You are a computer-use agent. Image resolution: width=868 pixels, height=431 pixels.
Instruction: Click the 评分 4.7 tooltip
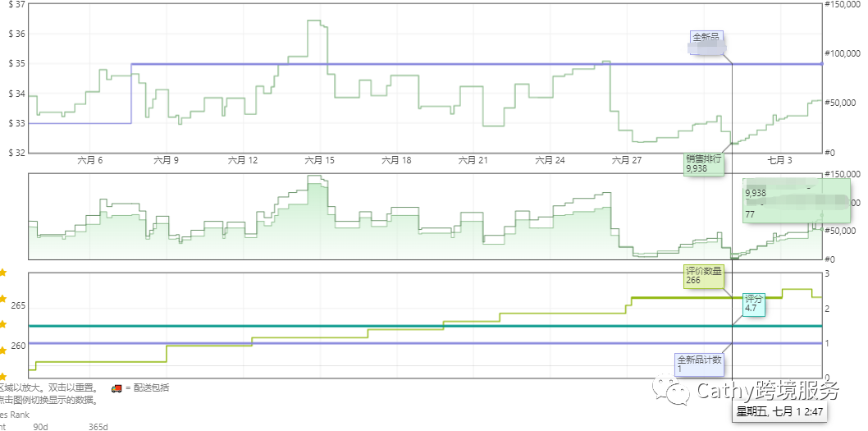[753, 304]
